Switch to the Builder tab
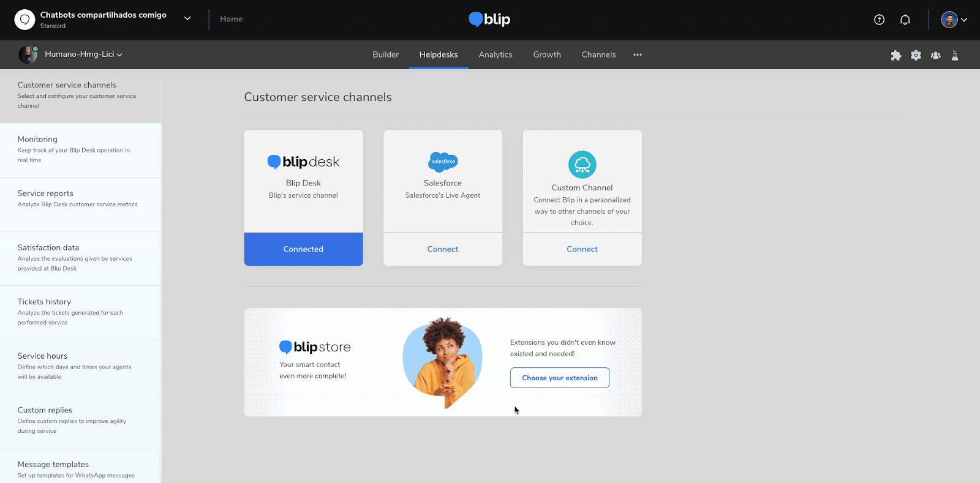 [385, 54]
